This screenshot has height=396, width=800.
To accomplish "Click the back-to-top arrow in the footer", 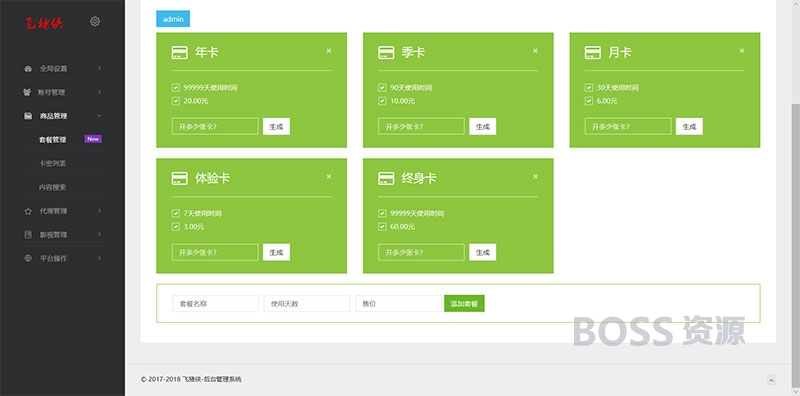I will (x=771, y=380).
